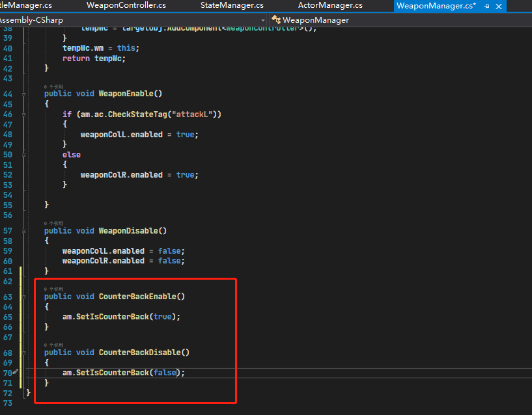
Task: Collapse the if block at line 46
Action: click(23, 115)
